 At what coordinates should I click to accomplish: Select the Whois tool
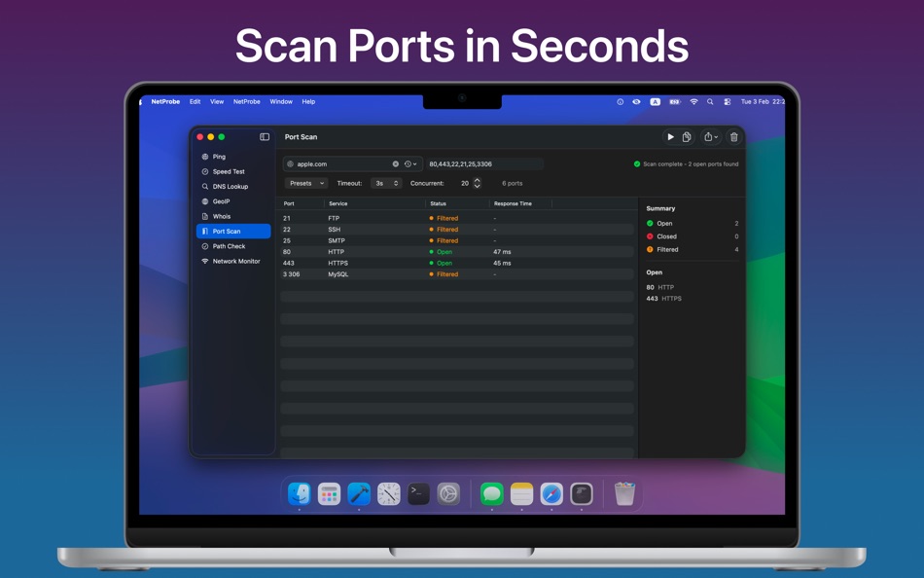[220, 216]
